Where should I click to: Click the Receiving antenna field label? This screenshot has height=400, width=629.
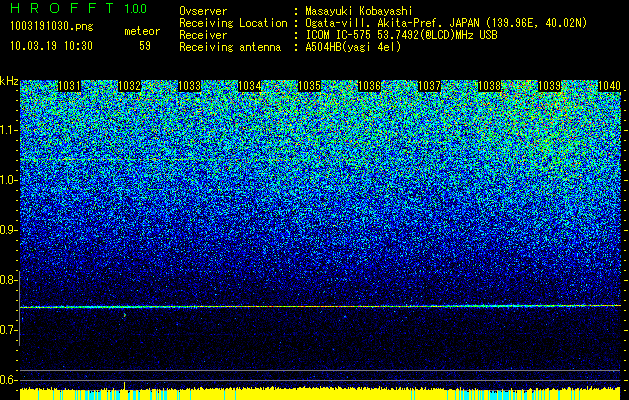230,47
